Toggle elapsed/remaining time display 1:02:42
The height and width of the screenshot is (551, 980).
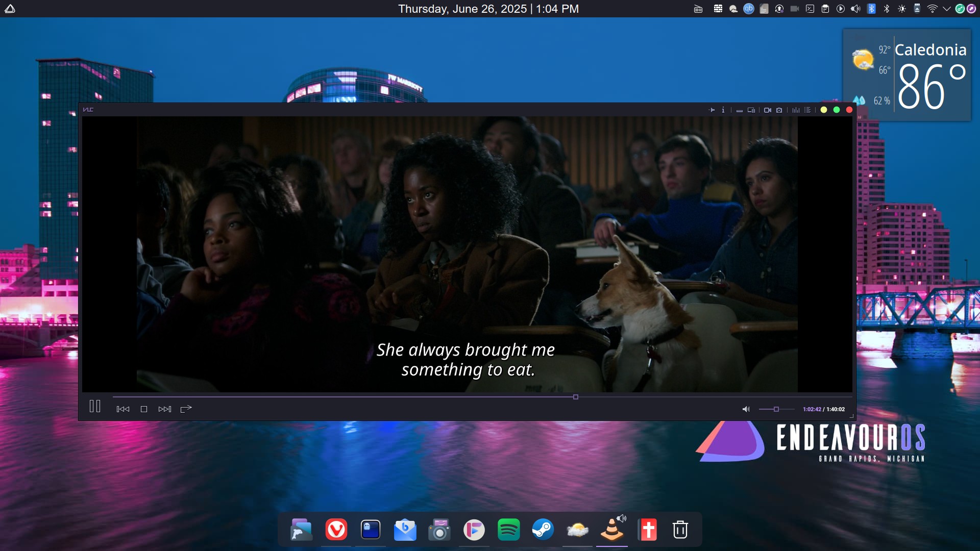click(x=812, y=409)
